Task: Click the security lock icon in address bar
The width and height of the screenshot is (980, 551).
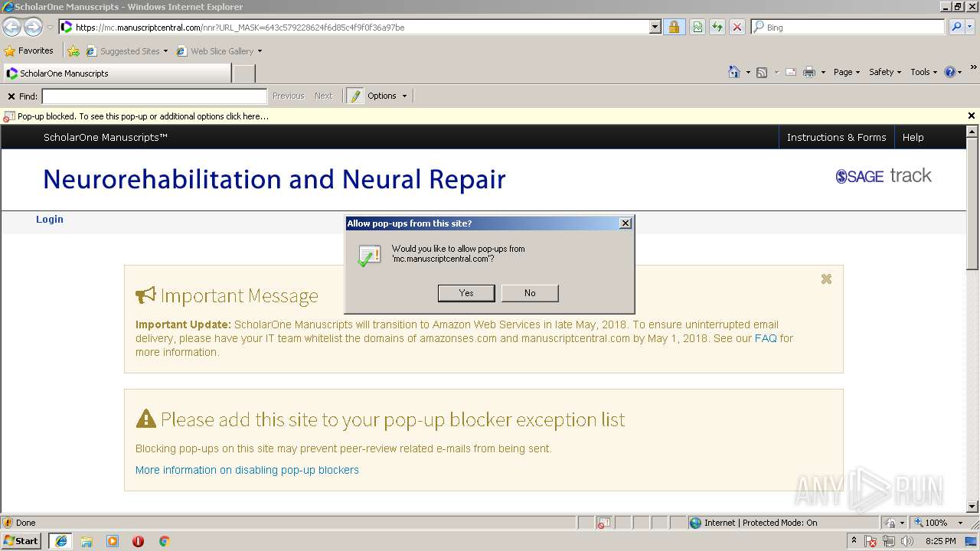Action: 674,27
